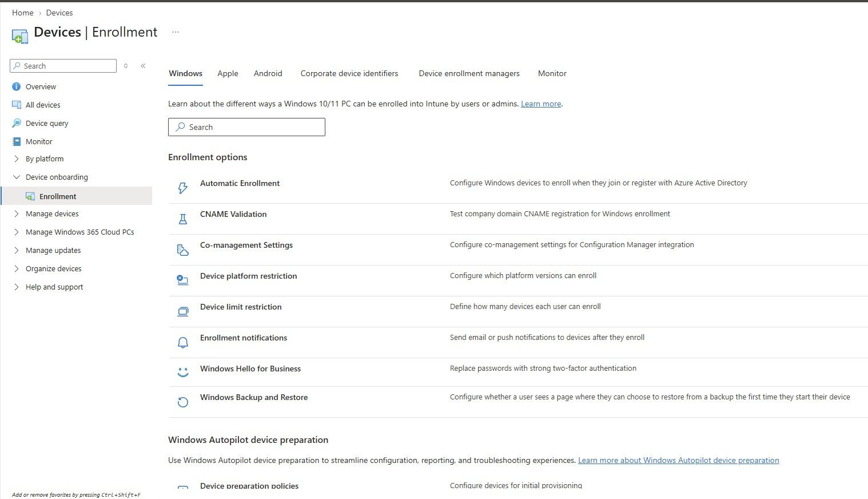868x499 pixels.
Task: Click the Devices Enrollment page header icon
Action: point(19,36)
